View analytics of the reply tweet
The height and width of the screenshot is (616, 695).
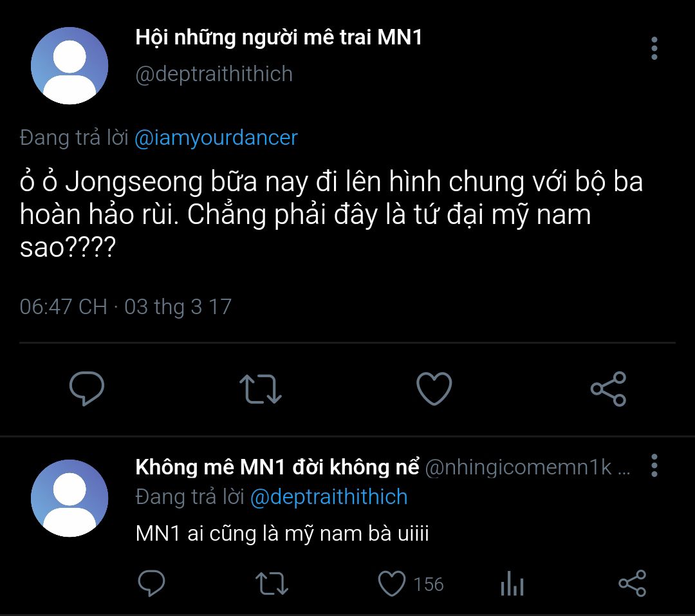pos(512,584)
